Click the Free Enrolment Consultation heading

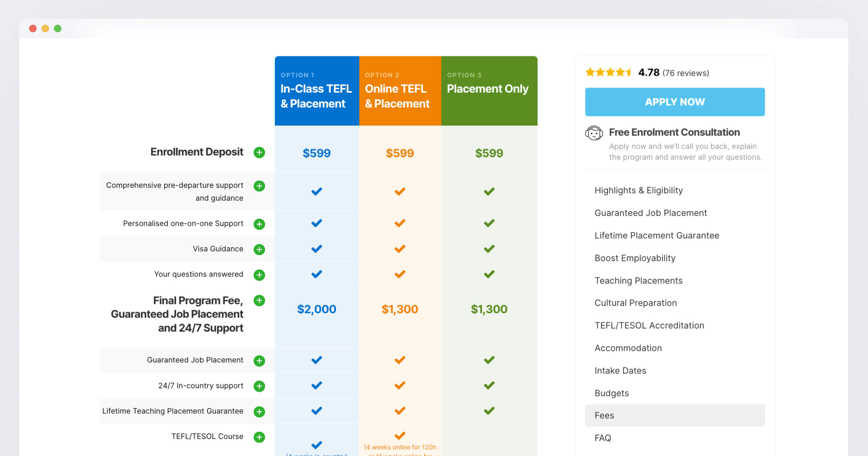pos(674,132)
